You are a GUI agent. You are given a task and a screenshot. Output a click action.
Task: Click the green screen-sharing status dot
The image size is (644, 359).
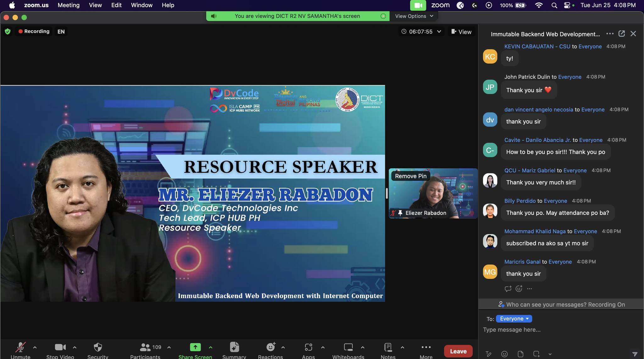[x=383, y=16]
